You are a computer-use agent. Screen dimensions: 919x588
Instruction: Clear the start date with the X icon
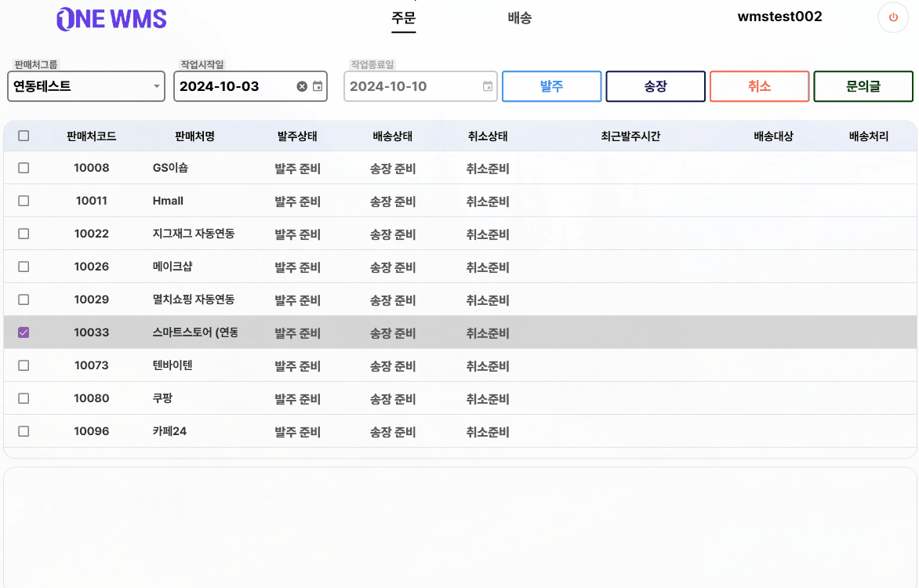pyautogui.click(x=302, y=86)
